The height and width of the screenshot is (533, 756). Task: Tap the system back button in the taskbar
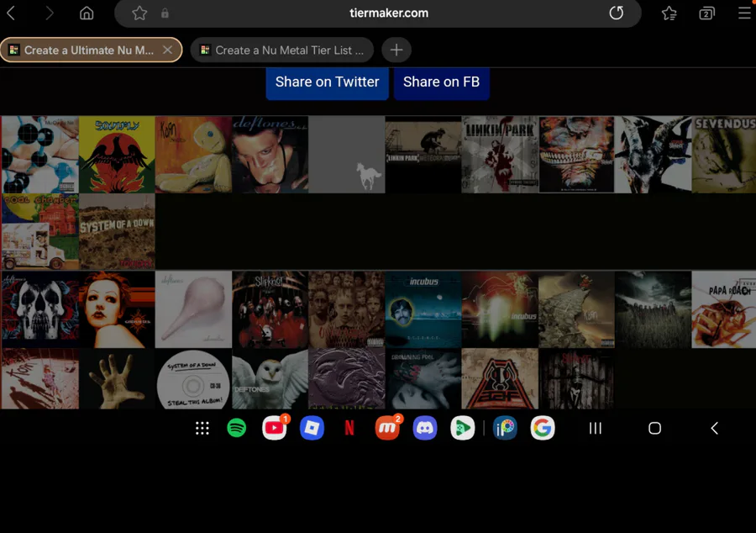[x=715, y=428]
